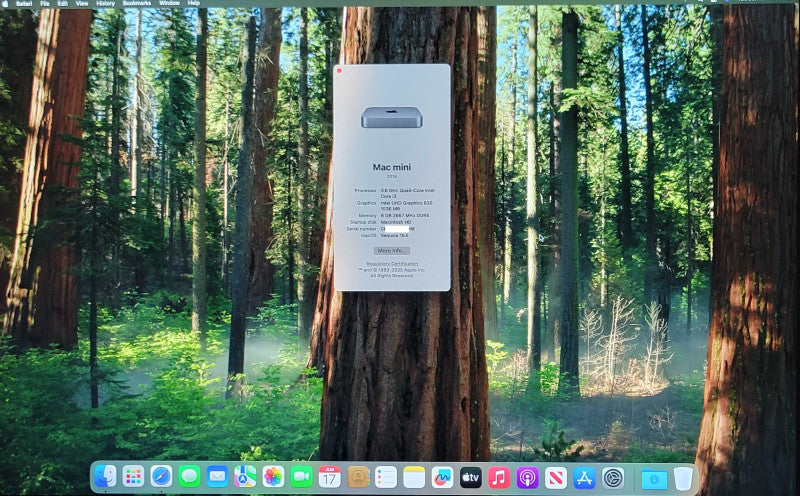Open the View menu
The image size is (800, 496).
click(82, 3)
